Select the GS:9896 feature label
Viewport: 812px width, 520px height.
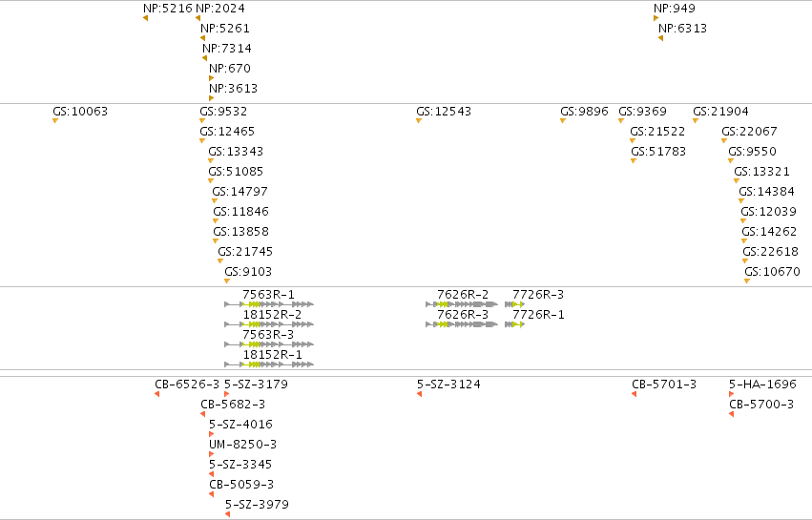tap(584, 112)
